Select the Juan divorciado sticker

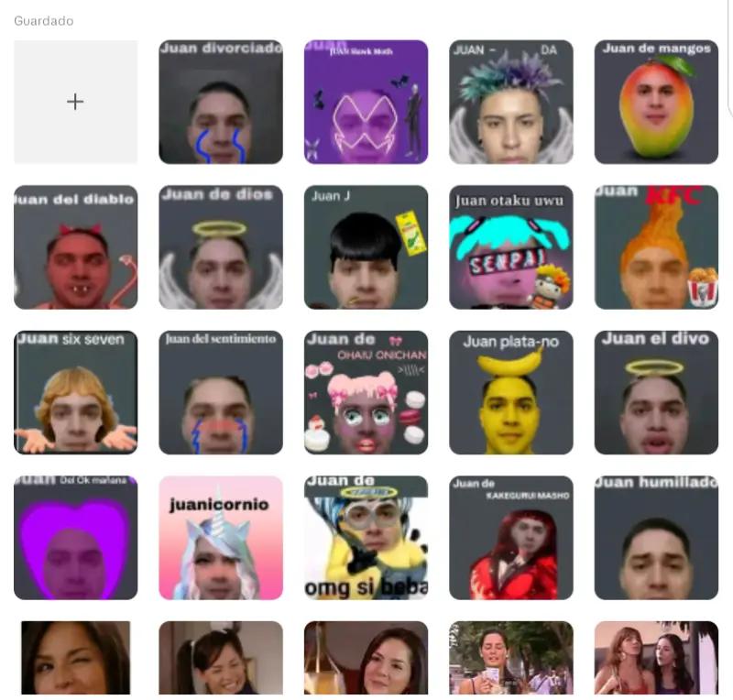pos(221,102)
